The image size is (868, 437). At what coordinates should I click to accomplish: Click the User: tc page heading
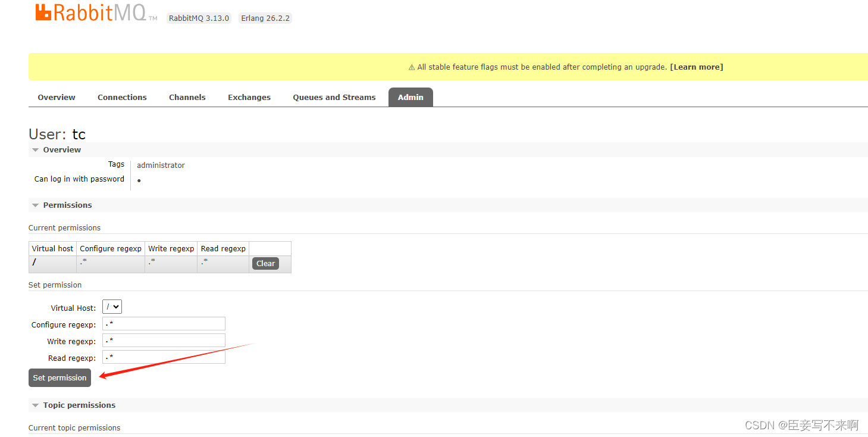point(57,134)
